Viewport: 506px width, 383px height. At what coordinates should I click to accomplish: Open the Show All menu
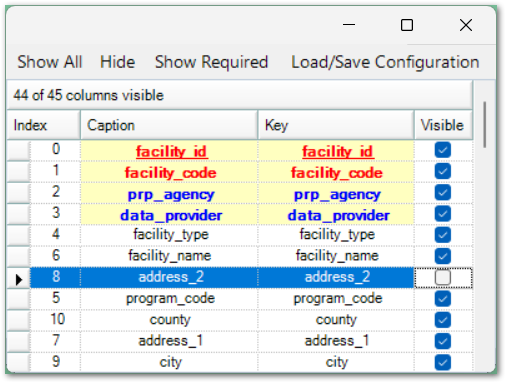[50, 62]
